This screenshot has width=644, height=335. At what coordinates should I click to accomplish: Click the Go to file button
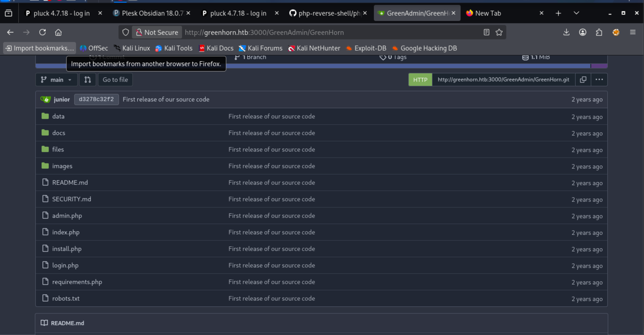pos(115,80)
